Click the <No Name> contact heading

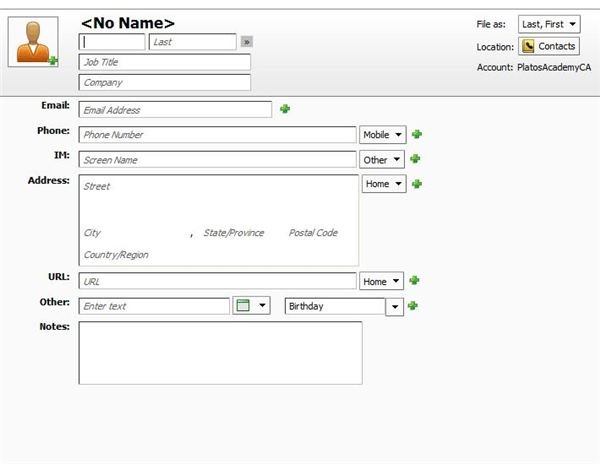tap(128, 23)
